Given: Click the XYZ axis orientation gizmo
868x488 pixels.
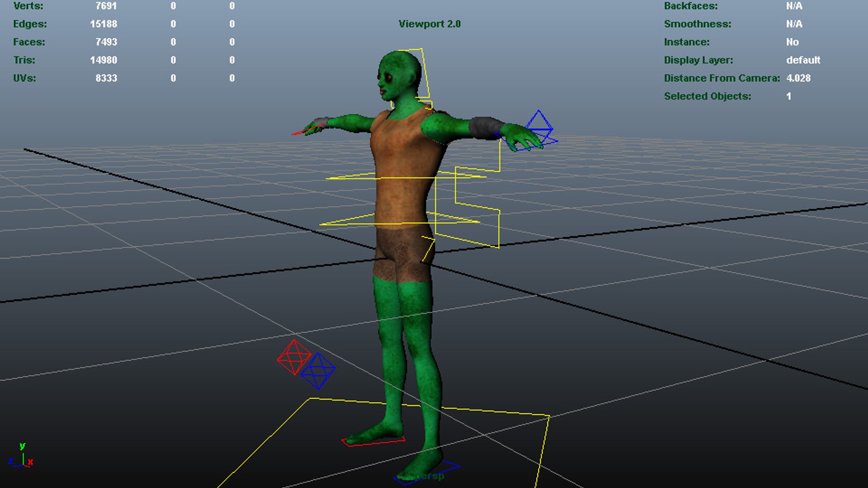Looking at the screenshot, I should (x=21, y=455).
